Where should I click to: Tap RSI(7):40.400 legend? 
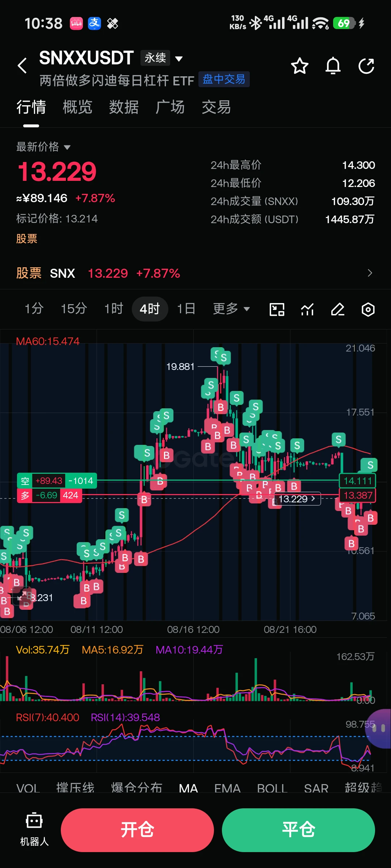47,717
